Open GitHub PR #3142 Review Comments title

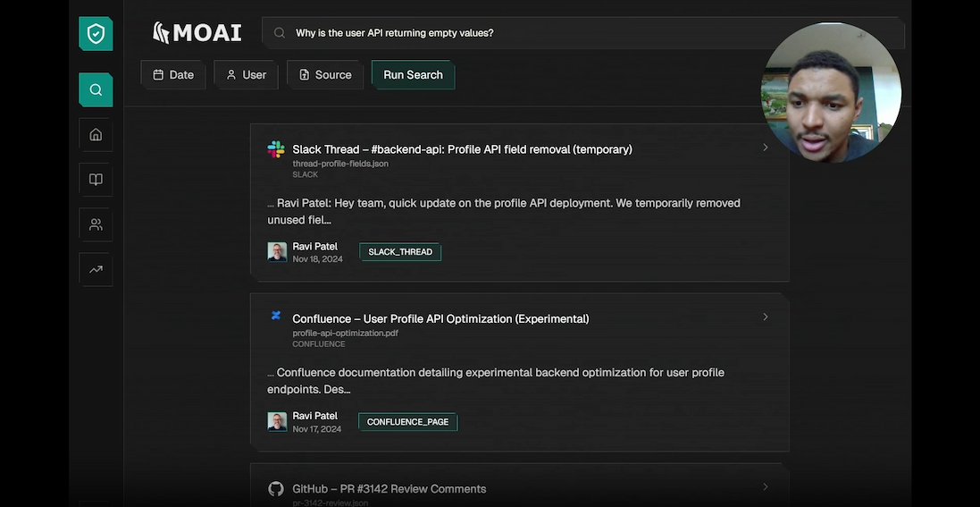(389, 489)
